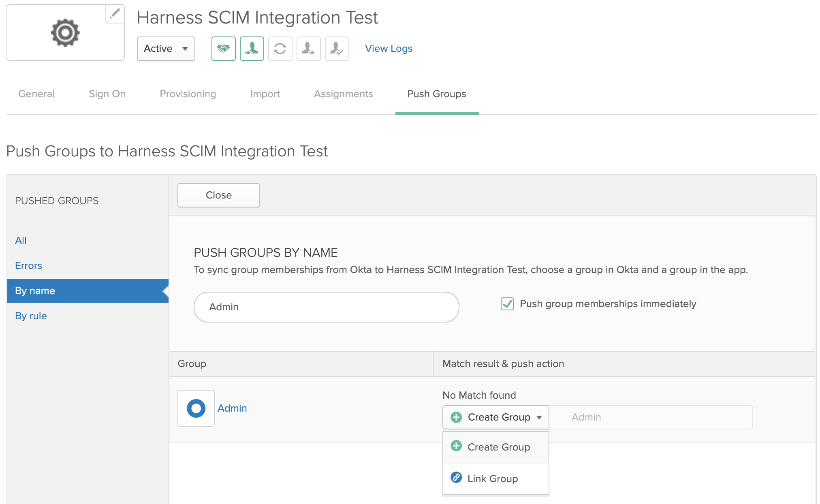Go to the Assignments tab
820x504 pixels.
point(343,94)
